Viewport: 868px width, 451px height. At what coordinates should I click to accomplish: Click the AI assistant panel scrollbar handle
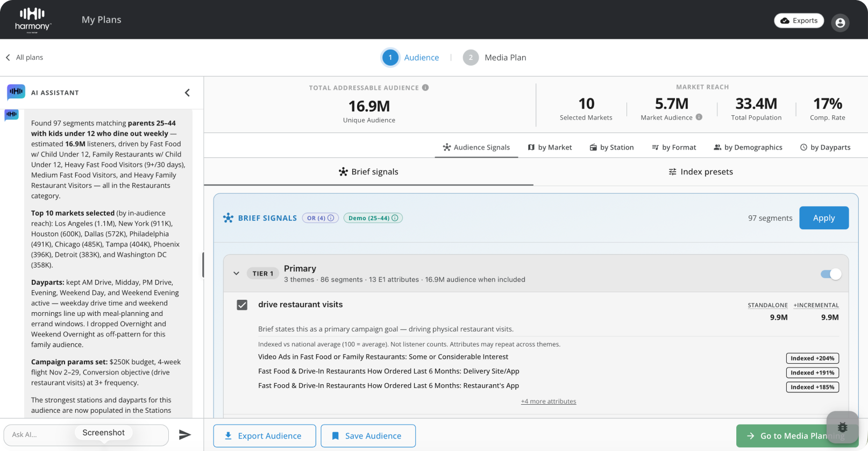point(203,265)
